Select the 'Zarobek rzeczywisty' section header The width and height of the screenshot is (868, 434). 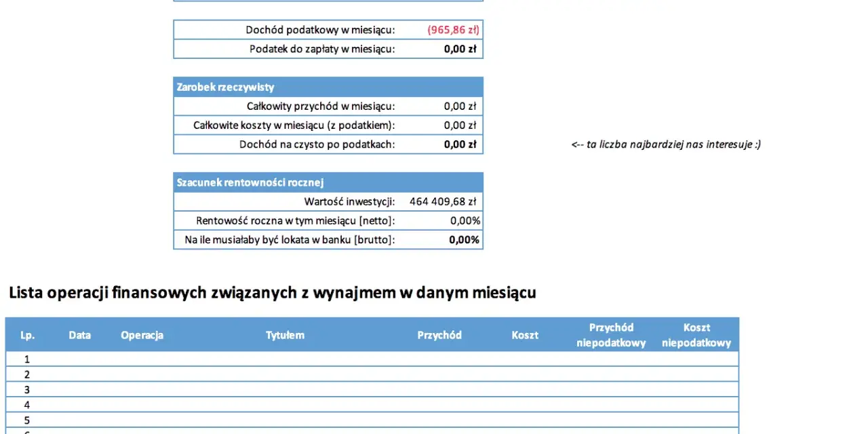click(328, 87)
